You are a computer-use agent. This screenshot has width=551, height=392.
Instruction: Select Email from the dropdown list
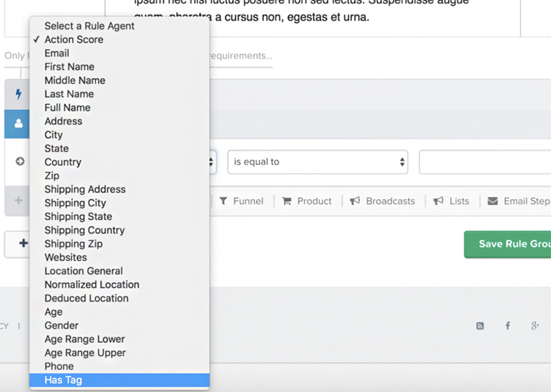pos(120,54)
